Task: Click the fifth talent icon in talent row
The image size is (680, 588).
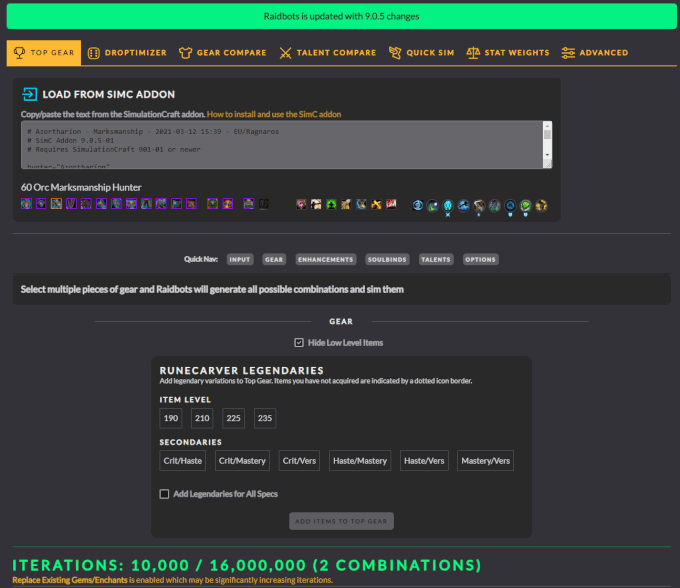Action: click(x=361, y=204)
